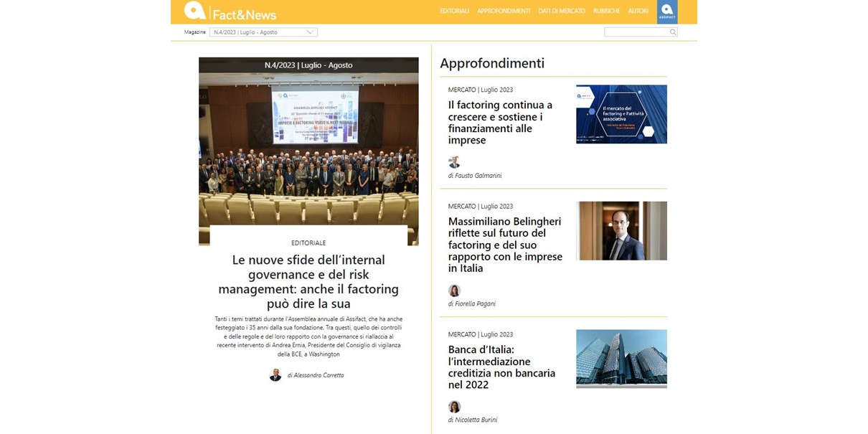The height and width of the screenshot is (434, 868).
Task: Click Alessandro Carretta's avatar icon
Action: [275, 375]
